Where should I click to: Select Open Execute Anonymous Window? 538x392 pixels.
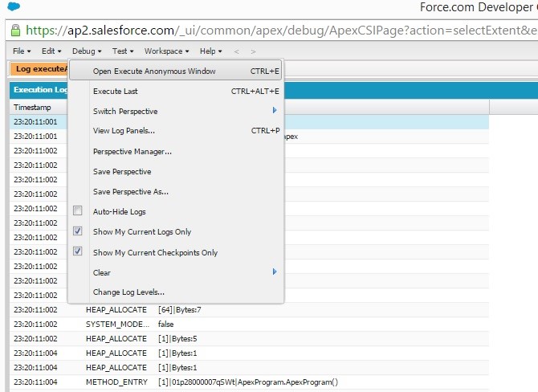[x=154, y=71]
